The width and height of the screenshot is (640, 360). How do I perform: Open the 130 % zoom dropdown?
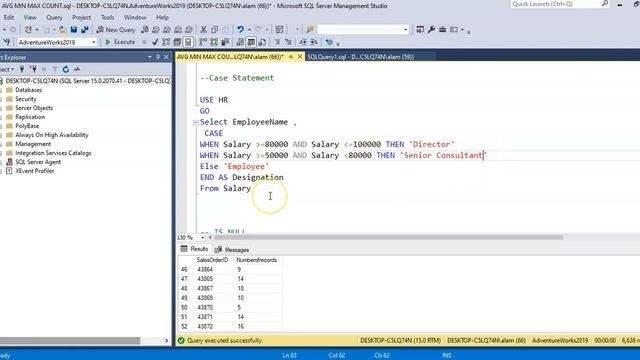202,237
